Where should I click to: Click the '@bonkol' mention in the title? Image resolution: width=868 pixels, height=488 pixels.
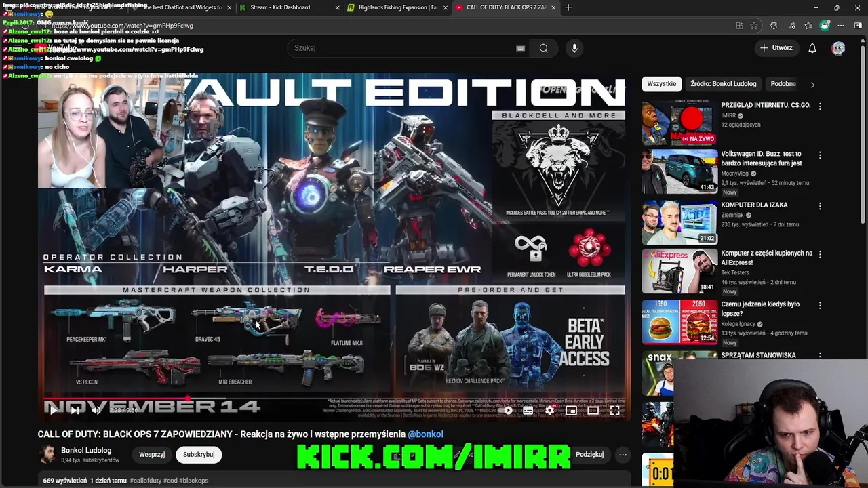425,434
